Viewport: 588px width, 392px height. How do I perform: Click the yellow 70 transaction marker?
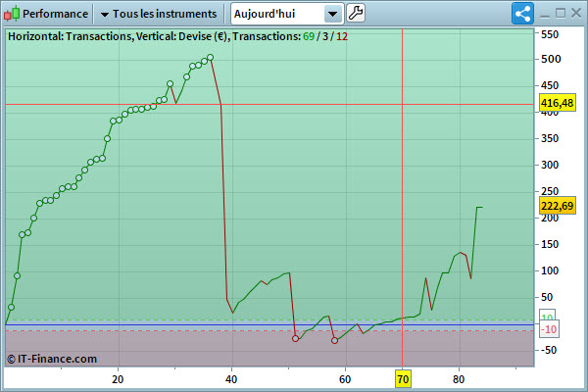click(403, 379)
